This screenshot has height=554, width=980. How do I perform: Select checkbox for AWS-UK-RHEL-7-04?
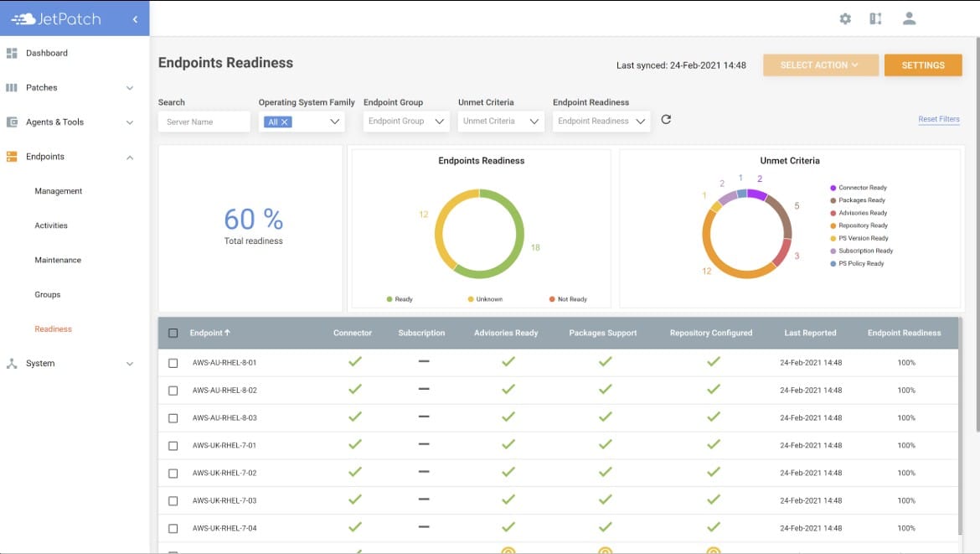click(173, 528)
